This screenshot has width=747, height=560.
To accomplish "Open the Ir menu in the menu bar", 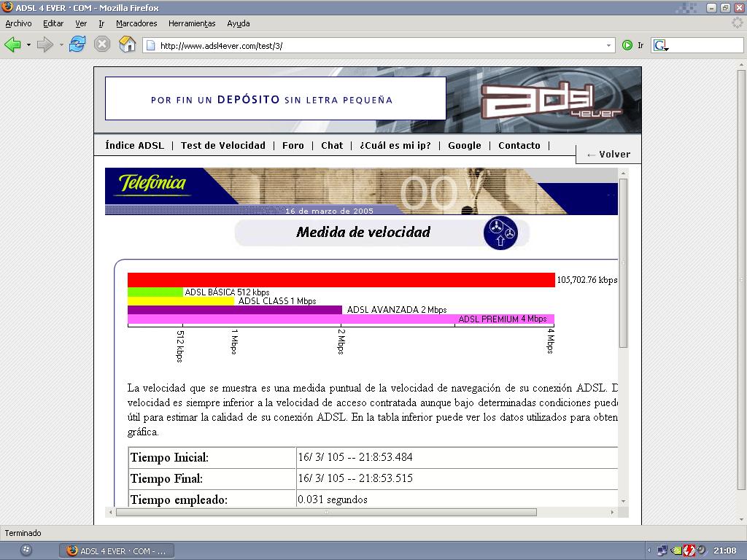I will click(x=101, y=23).
